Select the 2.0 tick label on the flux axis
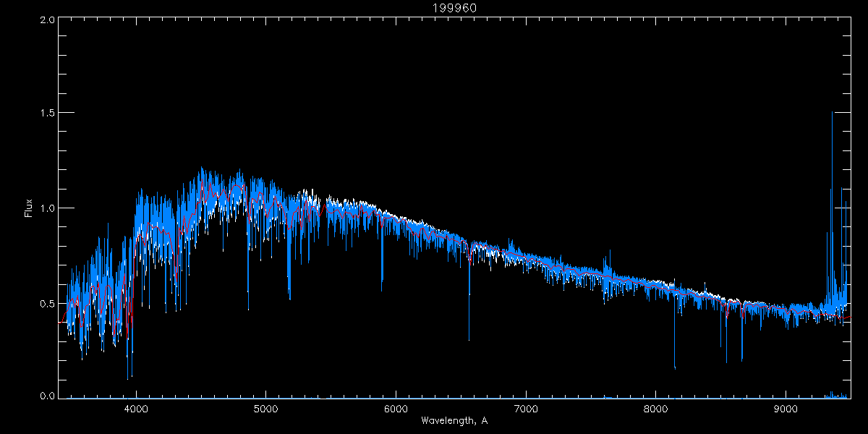 tap(48, 20)
